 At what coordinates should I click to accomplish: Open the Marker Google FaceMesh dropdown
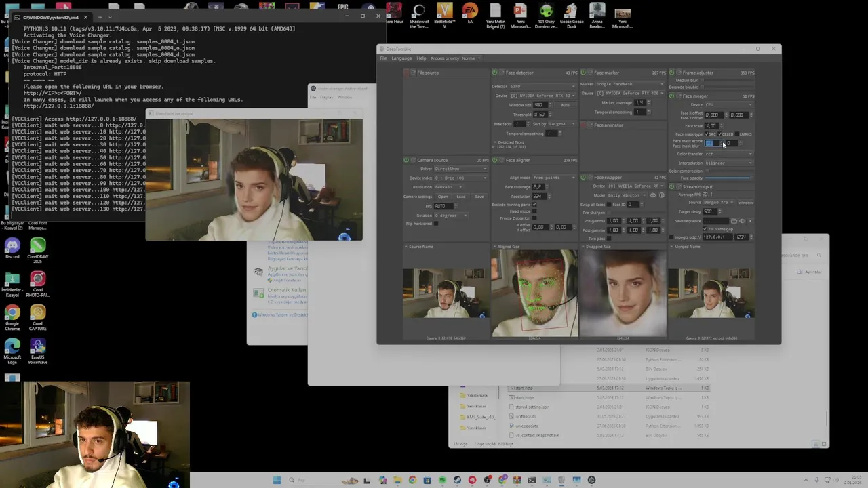(630, 84)
